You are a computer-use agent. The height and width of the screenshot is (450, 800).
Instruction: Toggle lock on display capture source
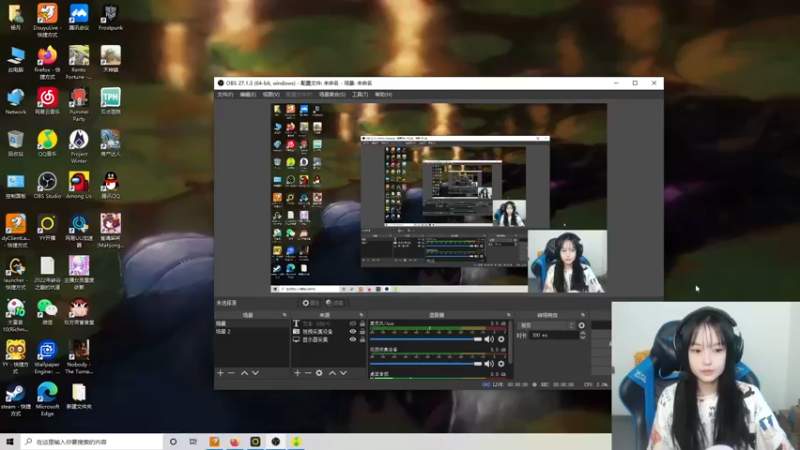click(x=362, y=339)
